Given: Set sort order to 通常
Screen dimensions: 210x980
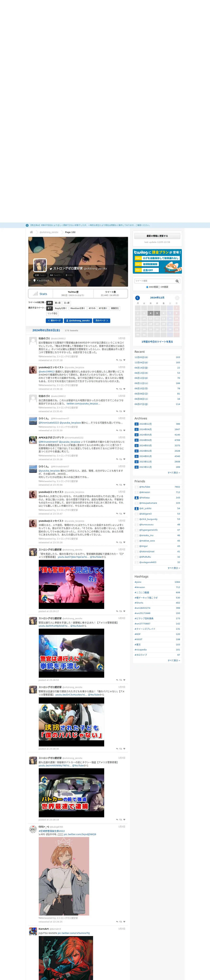Looking at the screenshot, I should point(50,303).
